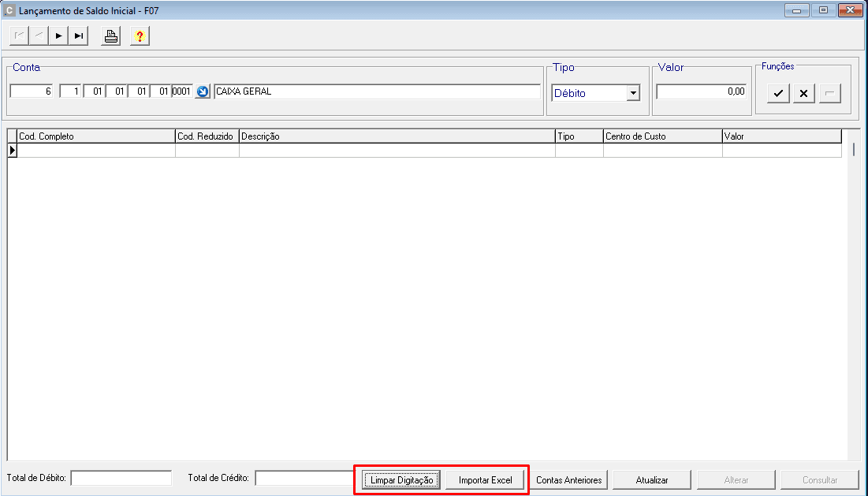Click the Descrição column header
Image resolution: width=868 pixels, height=496 pixels.
[397, 136]
